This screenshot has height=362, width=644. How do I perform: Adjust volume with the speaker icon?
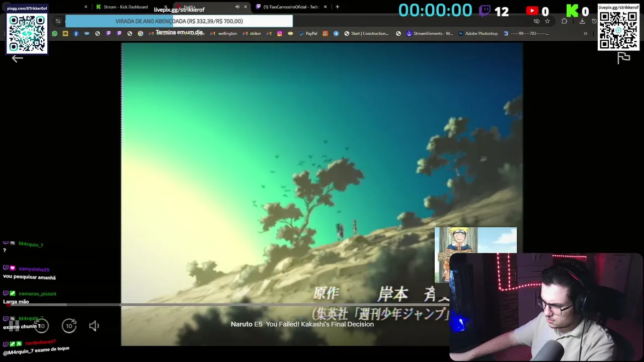click(94, 326)
